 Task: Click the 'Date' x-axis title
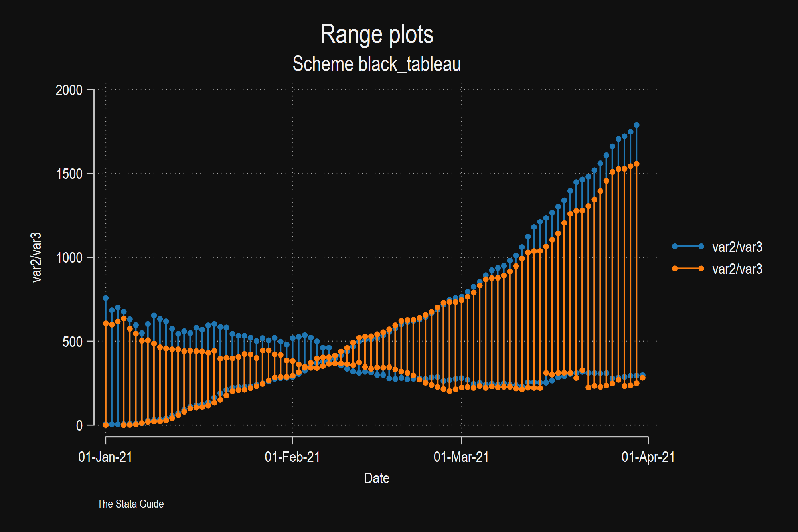point(377,478)
